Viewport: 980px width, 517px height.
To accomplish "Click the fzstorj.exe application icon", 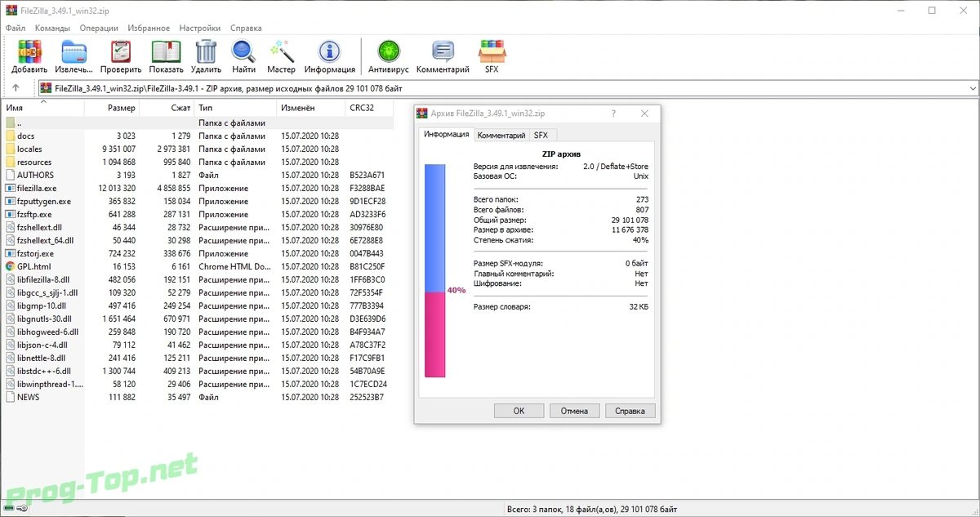I will [10, 253].
